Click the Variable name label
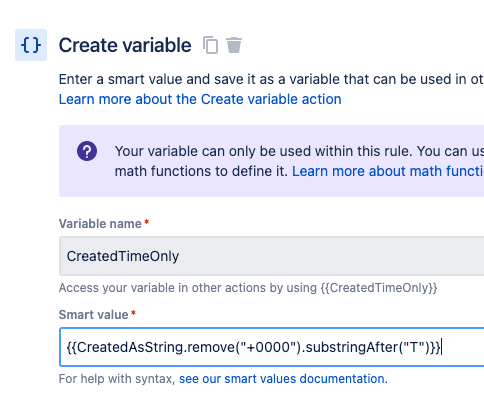 point(100,224)
